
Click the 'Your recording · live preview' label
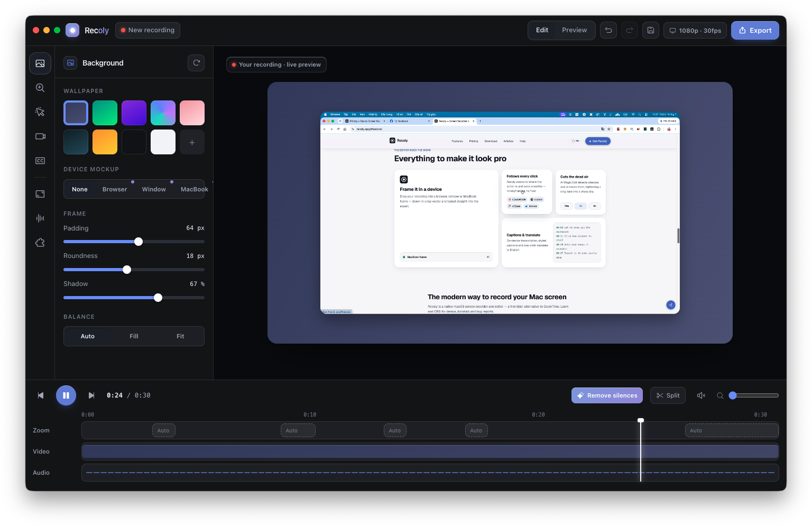point(276,64)
